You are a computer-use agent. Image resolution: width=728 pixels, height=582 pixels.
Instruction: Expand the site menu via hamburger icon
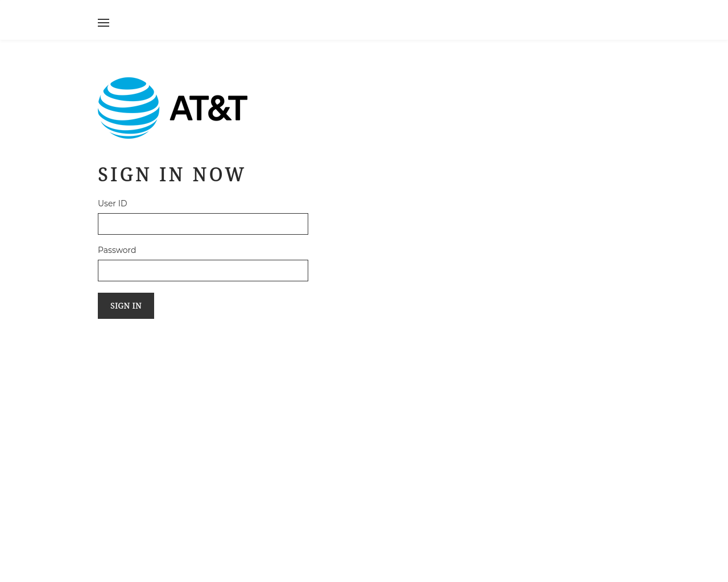(x=104, y=23)
